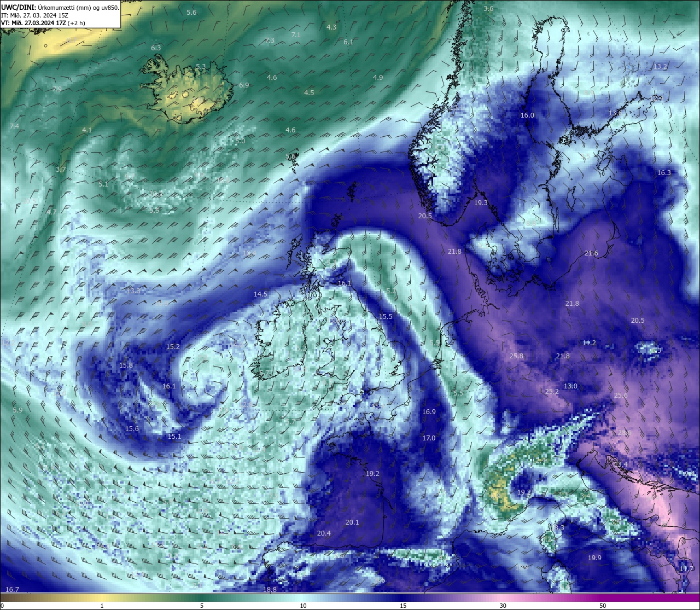Select the 7.4 value at left edge

pyautogui.click(x=14, y=126)
